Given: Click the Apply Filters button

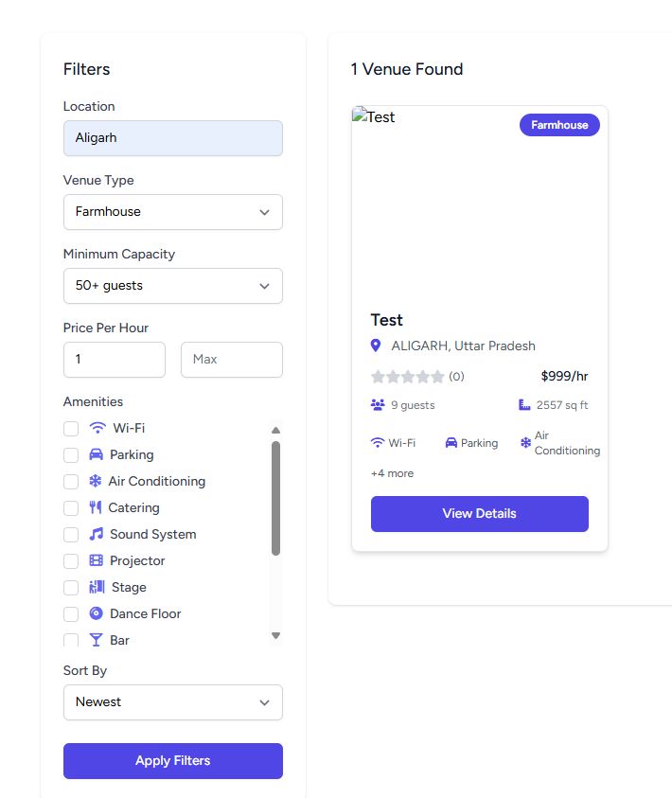Looking at the screenshot, I should pos(173,761).
